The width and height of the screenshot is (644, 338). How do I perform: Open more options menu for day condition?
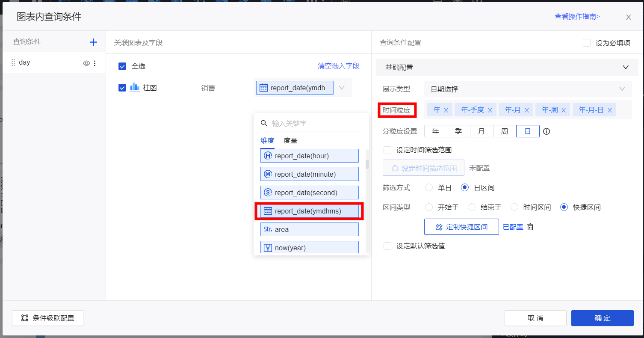click(x=95, y=63)
